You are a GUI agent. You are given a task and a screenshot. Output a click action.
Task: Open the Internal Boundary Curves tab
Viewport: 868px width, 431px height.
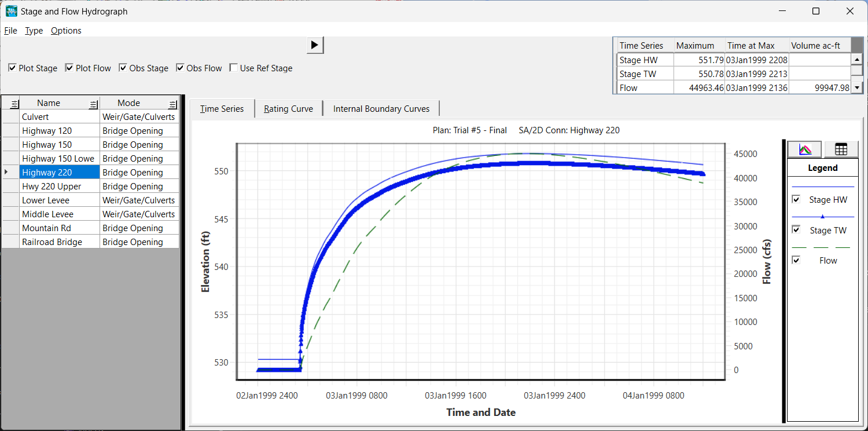pos(381,109)
